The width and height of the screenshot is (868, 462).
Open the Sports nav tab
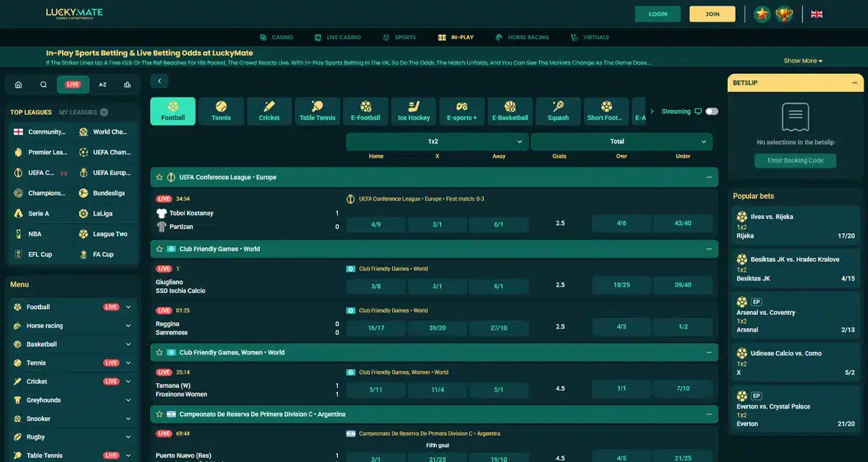coord(399,37)
